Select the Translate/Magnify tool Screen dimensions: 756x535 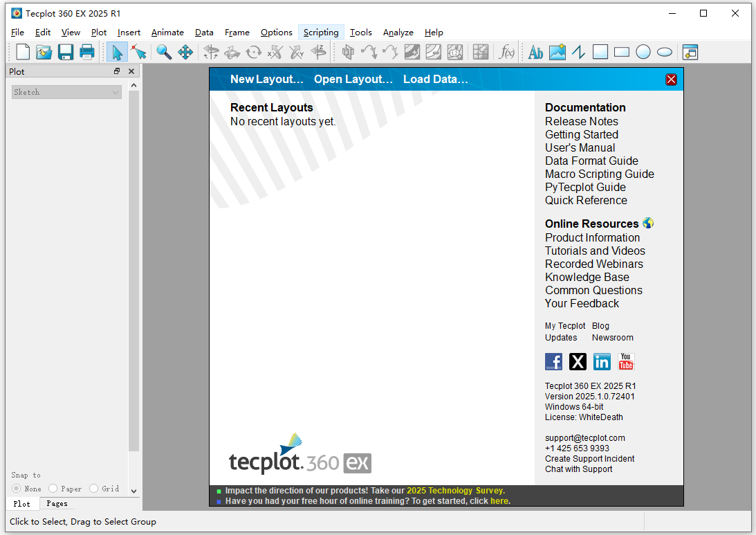pos(185,52)
